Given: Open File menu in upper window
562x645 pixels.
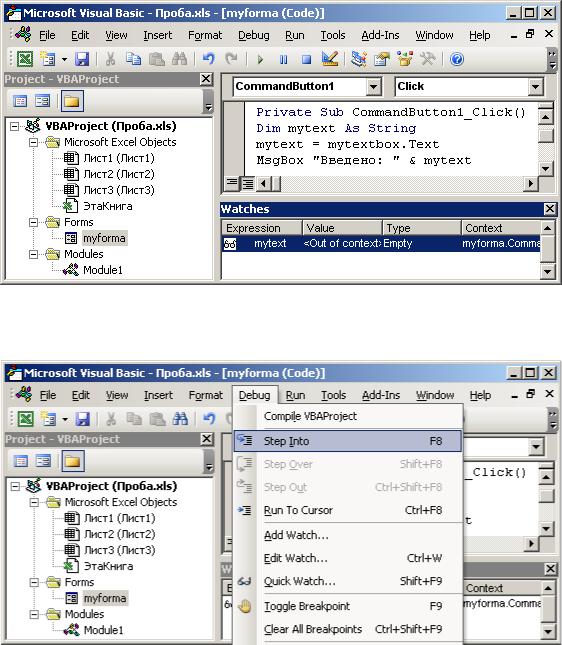Looking at the screenshot, I should (x=47, y=35).
